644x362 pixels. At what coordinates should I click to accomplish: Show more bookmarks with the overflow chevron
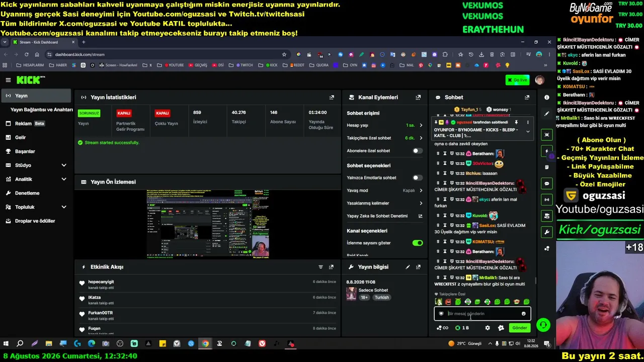click(x=545, y=65)
